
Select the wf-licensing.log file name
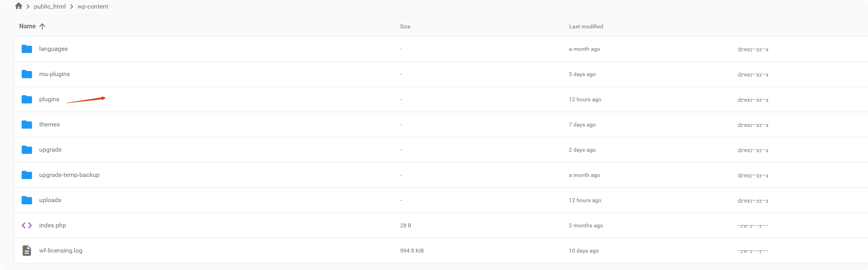click(x=61, y=251)
